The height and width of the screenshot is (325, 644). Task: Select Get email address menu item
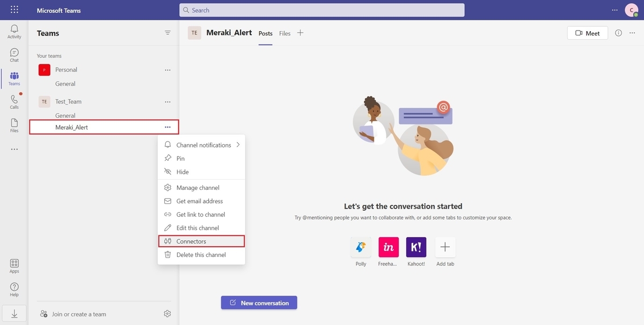coord(201,201)
